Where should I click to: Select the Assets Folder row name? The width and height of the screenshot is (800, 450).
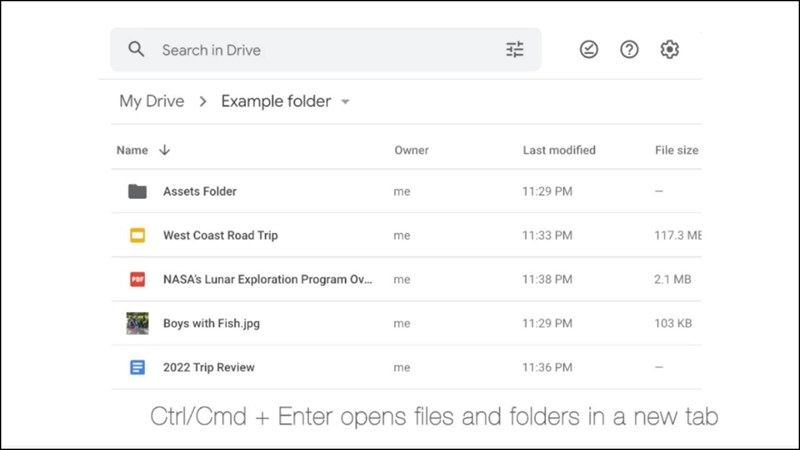(x=200, y=191)
